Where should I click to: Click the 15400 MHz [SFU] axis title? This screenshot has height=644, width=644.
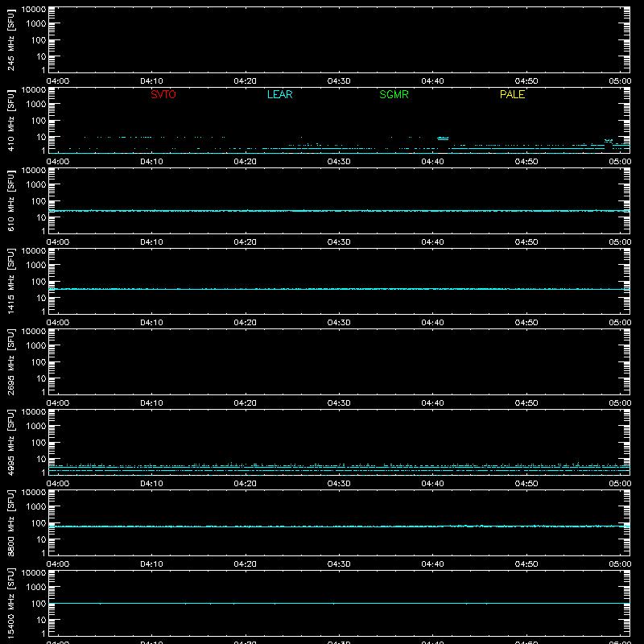coord(10,603)
